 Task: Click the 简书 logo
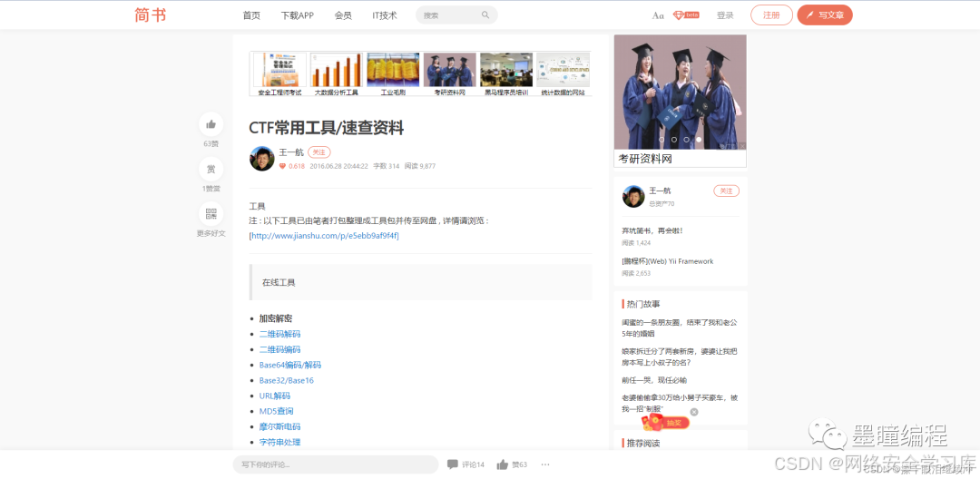pyautogui.click(x=151, y=15)
